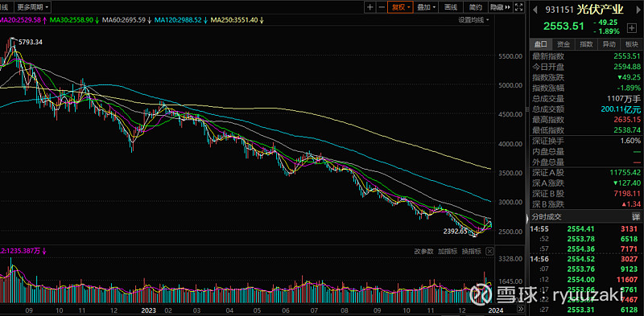Viewport: 644px width, 316px height.
Task: Close the volume indicator panel
Action: click(x=489, y=251)
